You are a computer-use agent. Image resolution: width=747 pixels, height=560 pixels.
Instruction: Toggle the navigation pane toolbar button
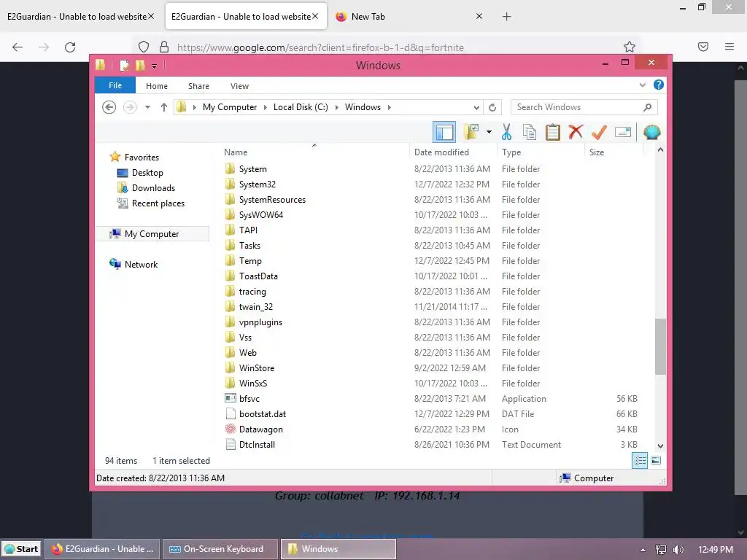coord(444,132)
